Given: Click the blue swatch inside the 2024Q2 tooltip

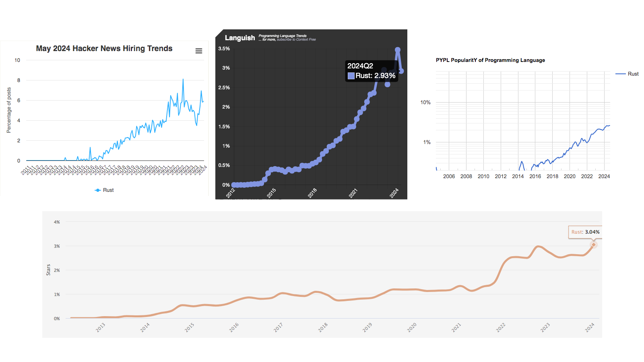Looking at the screenshot, I should pos(351,76).
